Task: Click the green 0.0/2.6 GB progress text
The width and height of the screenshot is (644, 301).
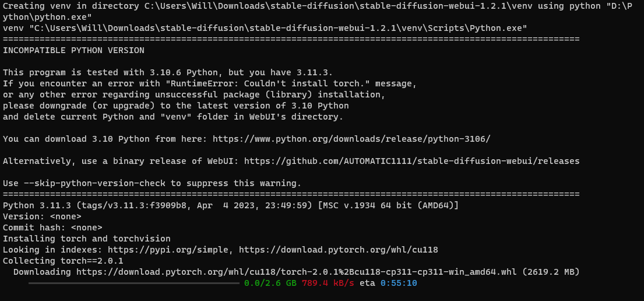Action: (270, 283)
